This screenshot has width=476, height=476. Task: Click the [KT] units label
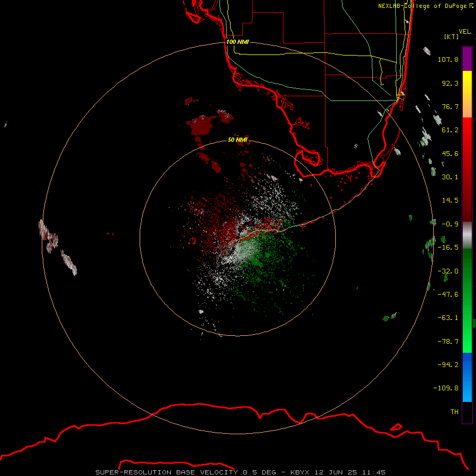click(452, 36)
